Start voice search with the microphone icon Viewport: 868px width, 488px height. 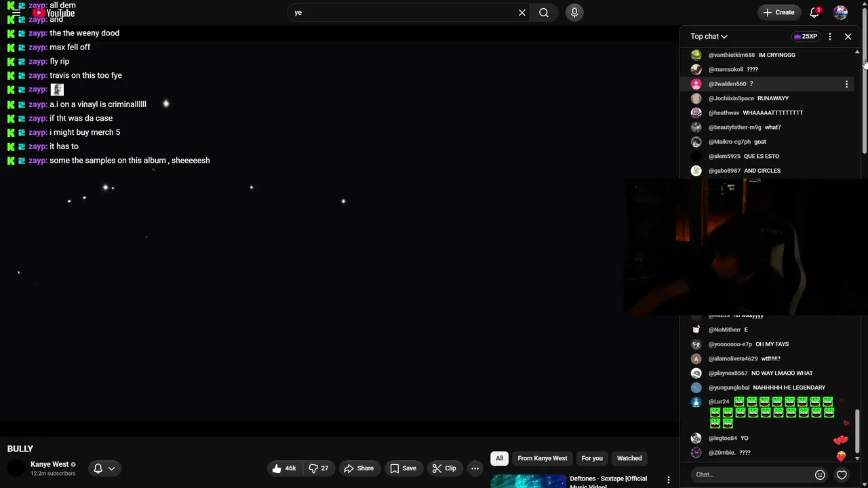574,12
